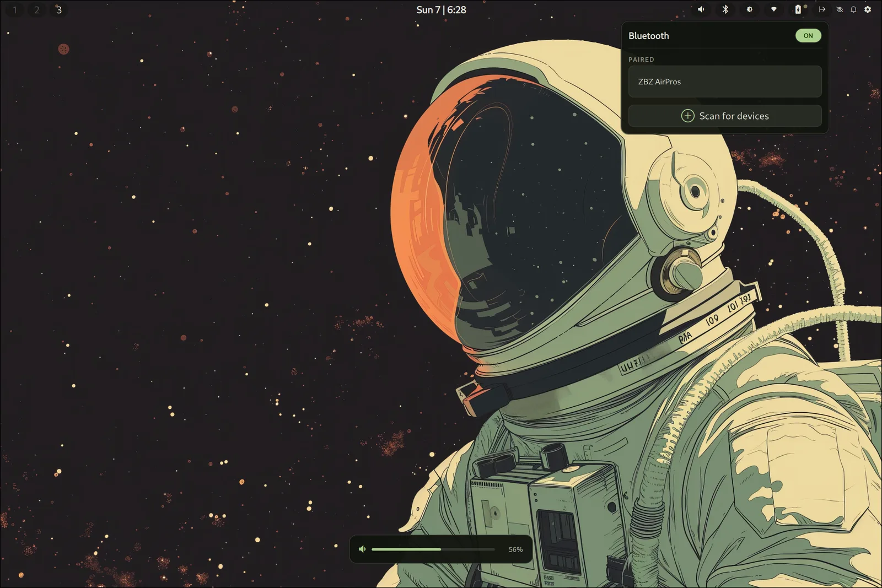Click the clock showing Sun 7 | 6:28
Screen dimensions: 882x588
(x=441, y=10)
